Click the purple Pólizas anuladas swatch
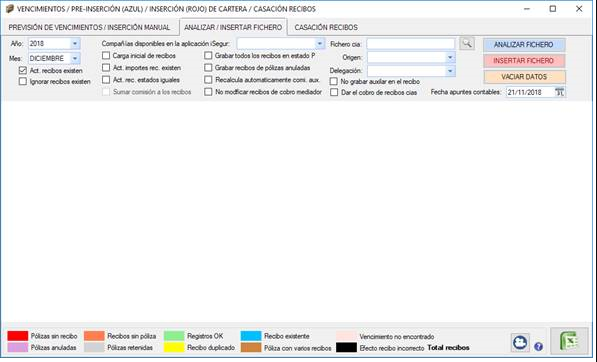 [x=18, y=347]
